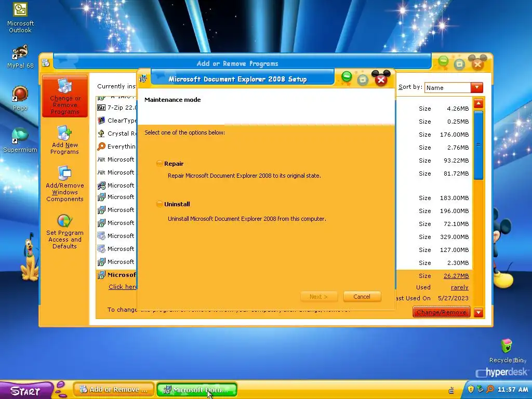Click the 7-Zip program icon in list
The image size is (532, 399).
coord(101,108)
